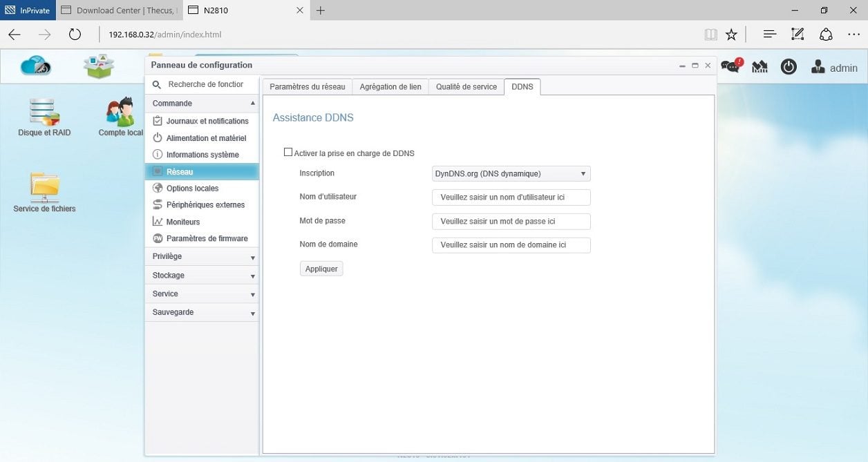Click the Nom d'utilisateur input field

pyautogui.click(x=511, y=198)
